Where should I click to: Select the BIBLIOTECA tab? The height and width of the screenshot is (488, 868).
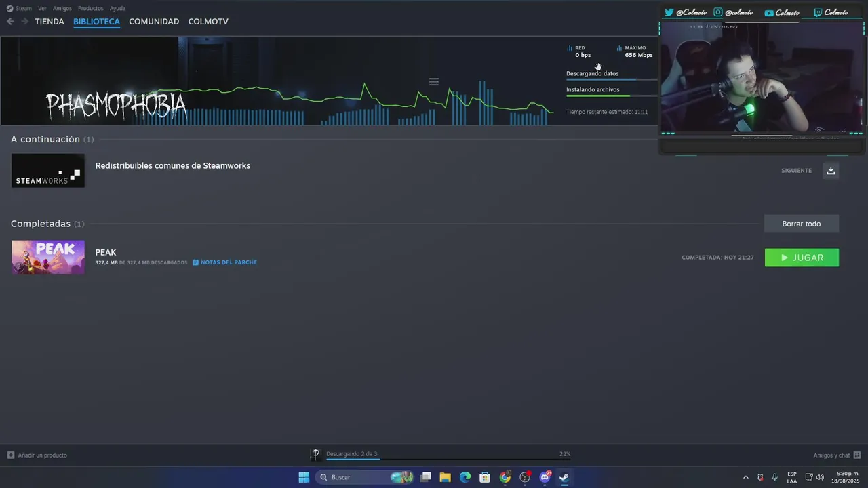[96, 22]
